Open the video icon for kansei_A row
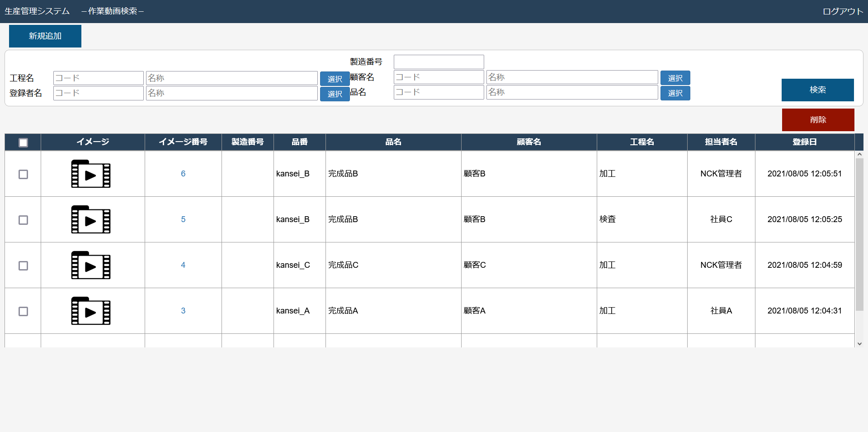The image size is (868, 432). tap(91, 311)
